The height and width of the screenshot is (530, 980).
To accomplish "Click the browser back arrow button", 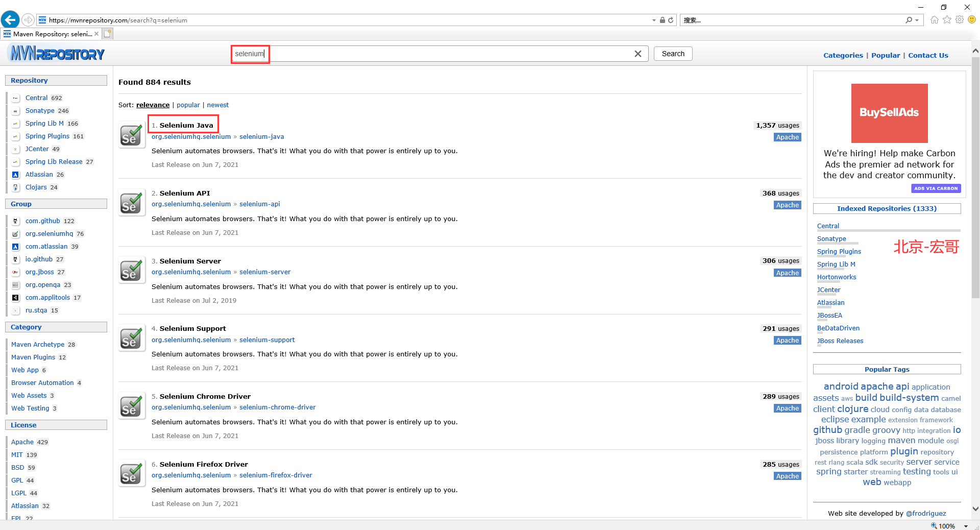I will (x=10, y=20).
